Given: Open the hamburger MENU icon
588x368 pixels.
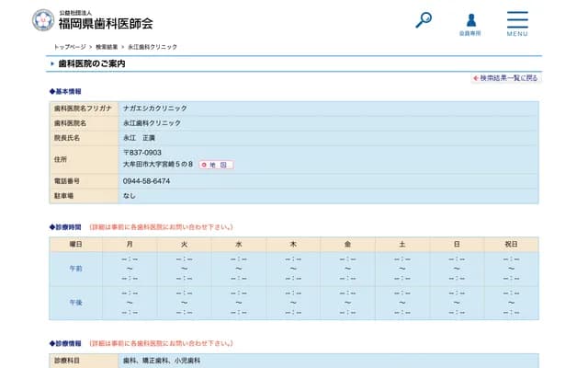Looking at the screenshot, I should tap(516, 23).
